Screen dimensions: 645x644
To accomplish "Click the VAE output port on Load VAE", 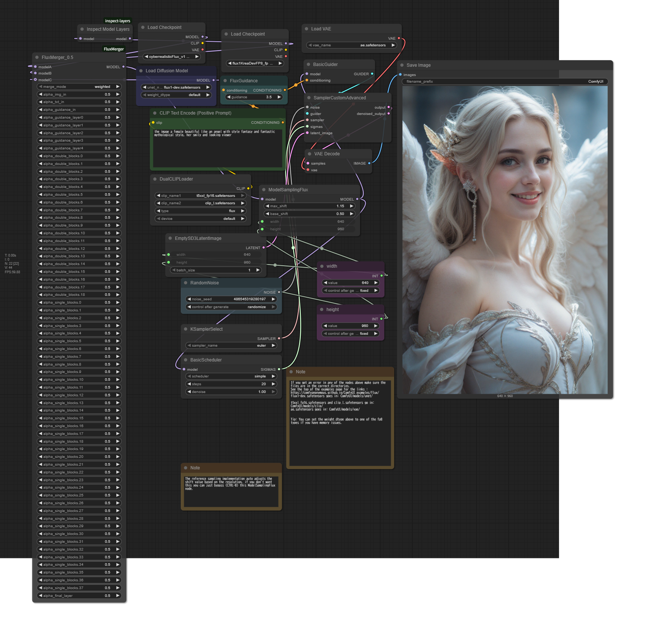I will (x=399, y=38).
